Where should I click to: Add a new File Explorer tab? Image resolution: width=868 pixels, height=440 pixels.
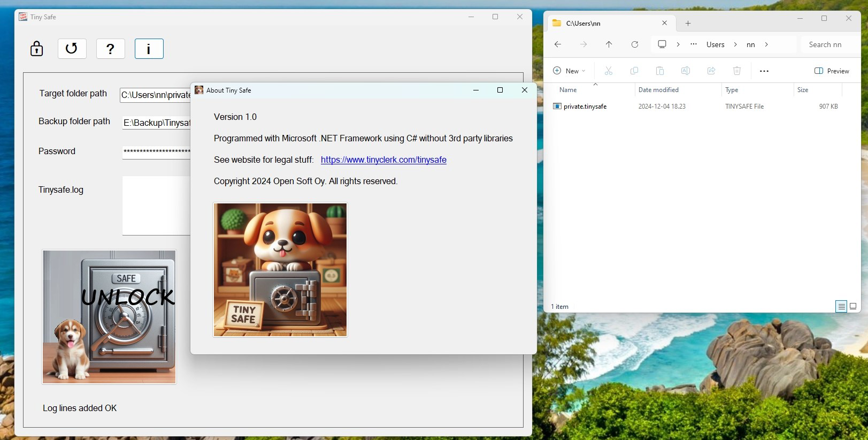click(x=688, y=23)
